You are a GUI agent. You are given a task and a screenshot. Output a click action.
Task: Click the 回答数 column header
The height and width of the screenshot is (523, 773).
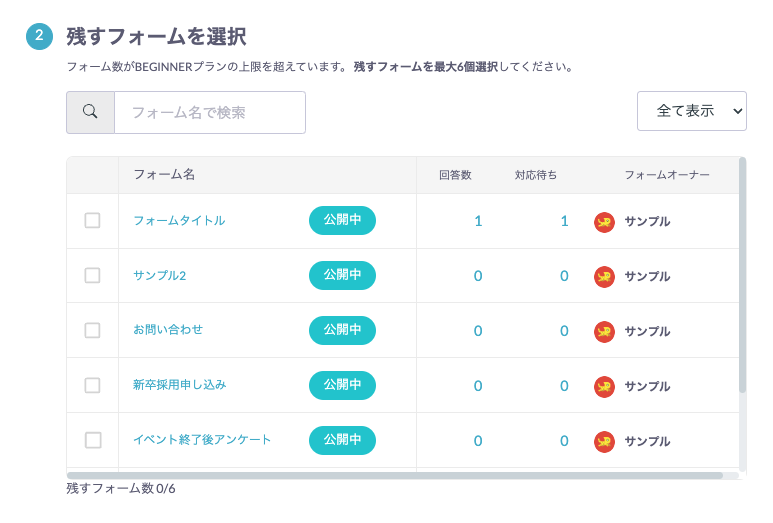point(455,175)
